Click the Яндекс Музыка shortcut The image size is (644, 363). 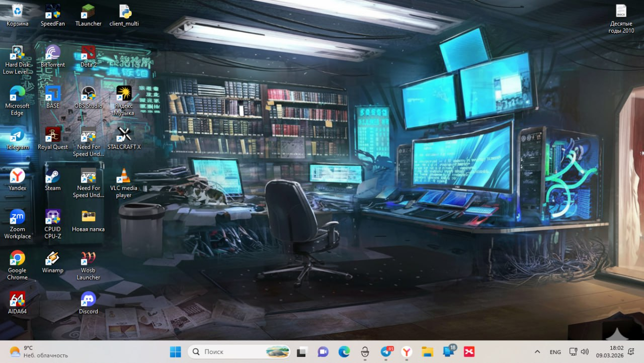coord(124,101)
